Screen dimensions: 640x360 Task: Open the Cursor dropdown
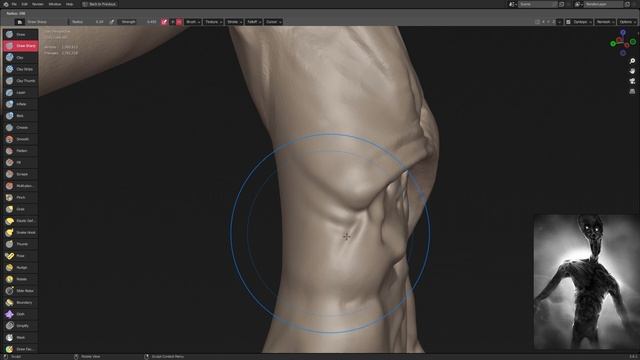pos(273,22)
